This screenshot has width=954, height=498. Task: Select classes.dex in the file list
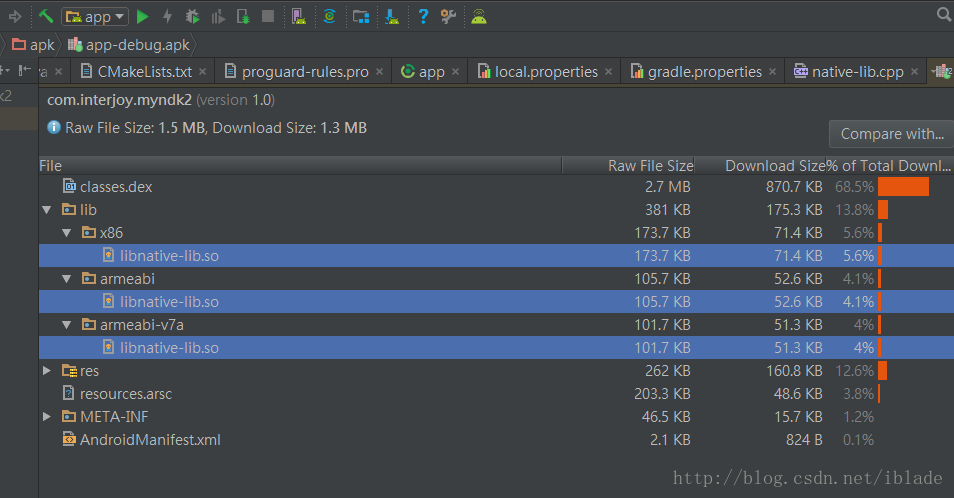coord(115,187)
